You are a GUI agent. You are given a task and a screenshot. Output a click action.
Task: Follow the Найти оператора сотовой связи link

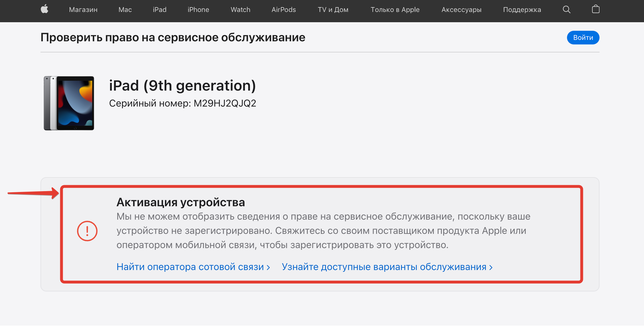[193, 267]
